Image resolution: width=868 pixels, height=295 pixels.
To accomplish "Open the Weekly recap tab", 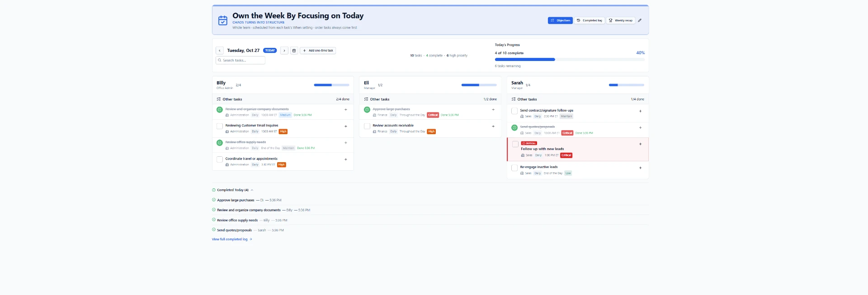I will (621, 20).
